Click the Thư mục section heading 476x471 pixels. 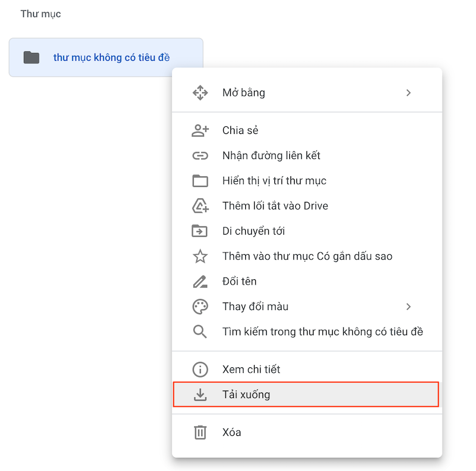pyautogui.click(x=40, y=14)
